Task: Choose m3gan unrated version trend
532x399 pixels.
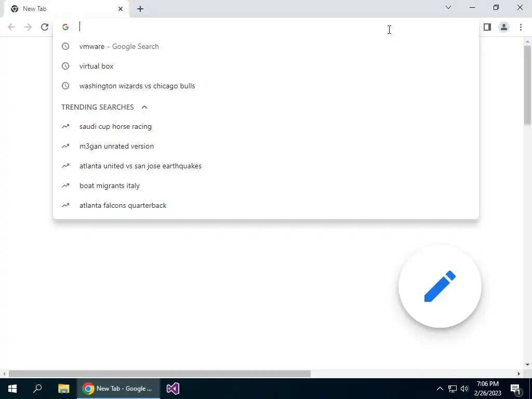Action: (265, 146)
